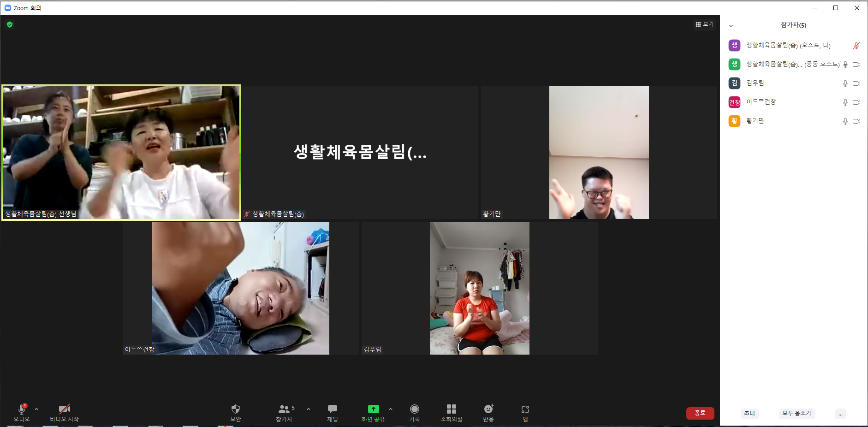The height and width of the screenshot is (427, 868).
Task: Click camera icon in 황기만 row
Action: (856, 121)
